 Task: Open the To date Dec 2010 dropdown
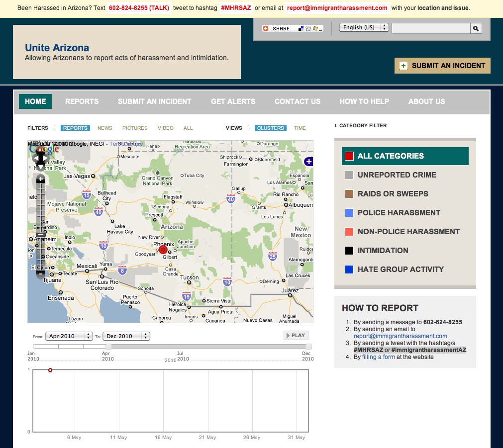[126, 336]
